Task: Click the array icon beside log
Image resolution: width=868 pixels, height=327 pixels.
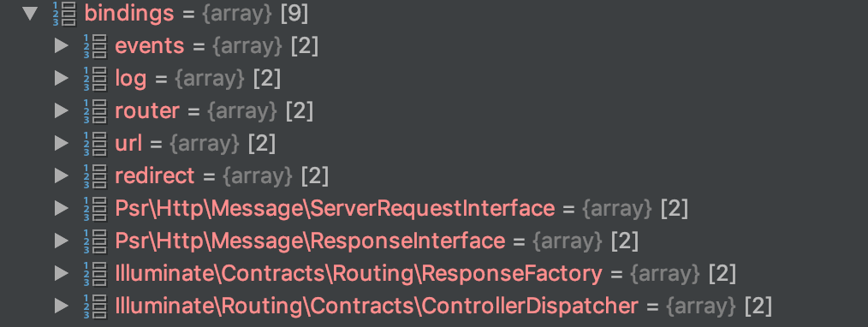Action: (95, 79)
